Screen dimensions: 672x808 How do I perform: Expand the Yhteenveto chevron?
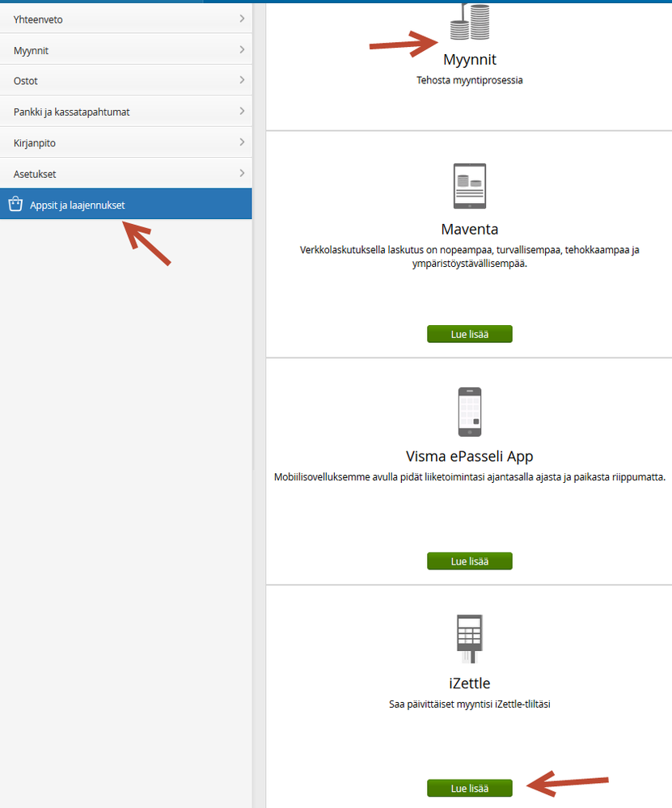(x=242, y=19)
